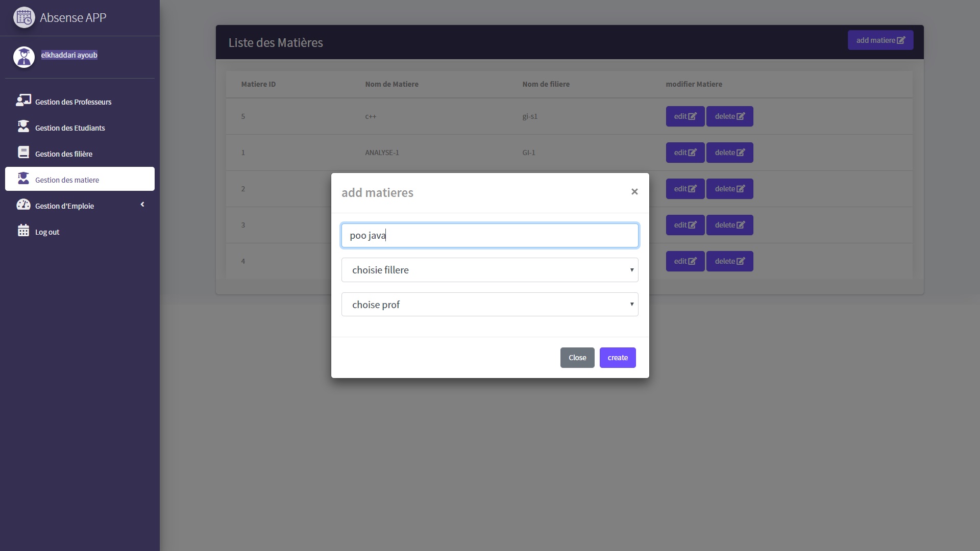Click the Absense APP logo icon
The height and width of the screenshot is (551, 980).
coord(23,17)
